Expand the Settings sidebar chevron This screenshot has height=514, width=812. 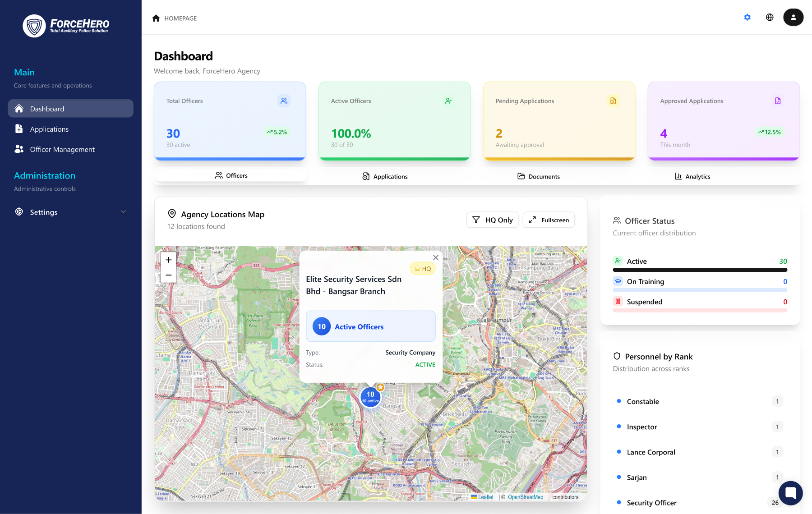coord(123,212)
